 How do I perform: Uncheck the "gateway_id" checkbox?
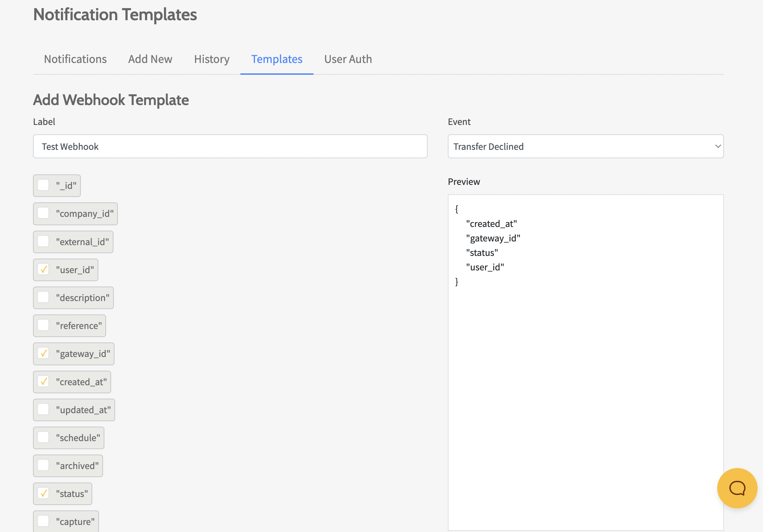[x=43, y=354]
